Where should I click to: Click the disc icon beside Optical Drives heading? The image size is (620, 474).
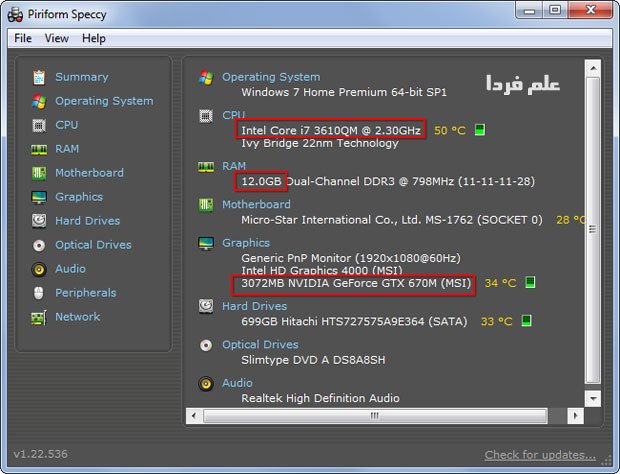point(206,345)
